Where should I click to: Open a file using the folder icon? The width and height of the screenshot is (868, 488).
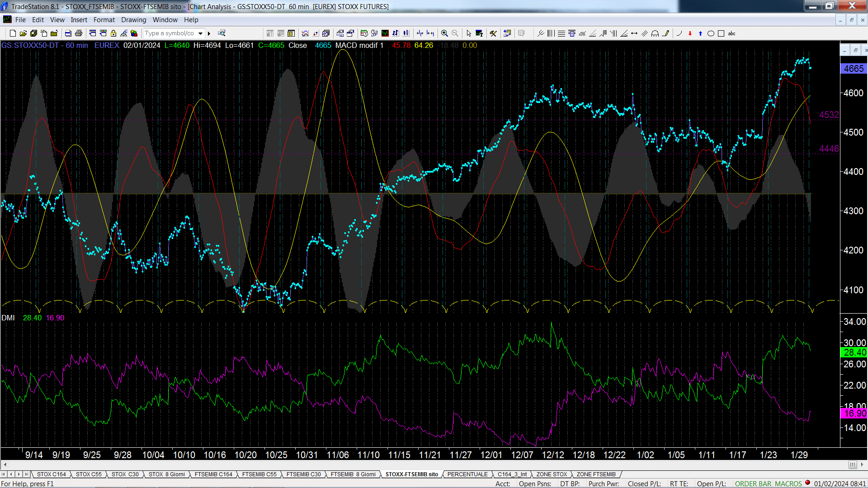coord(23,33)
